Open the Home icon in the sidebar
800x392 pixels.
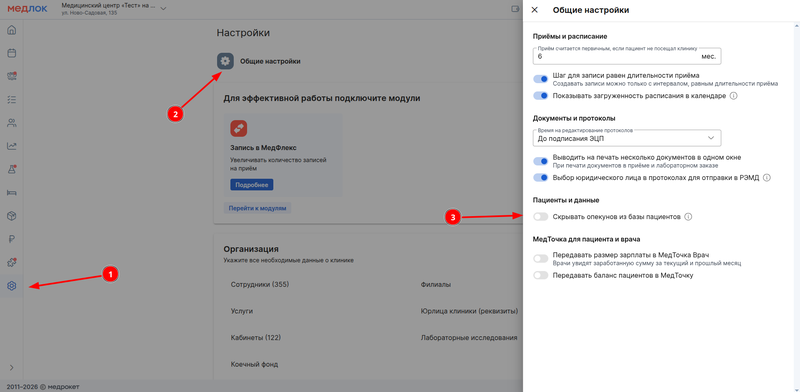click(11, 30)
